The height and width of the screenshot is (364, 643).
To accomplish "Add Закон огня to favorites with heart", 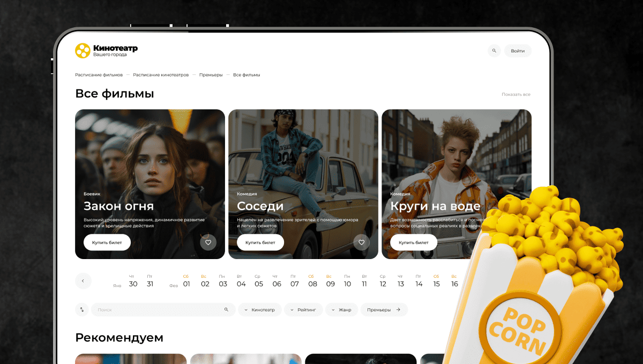I will tap(208, 242).
